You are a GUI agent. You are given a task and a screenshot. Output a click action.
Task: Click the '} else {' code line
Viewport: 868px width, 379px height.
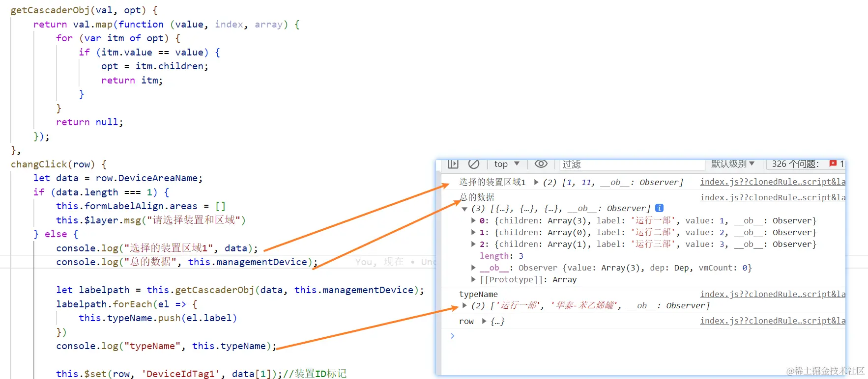tap(56, 234)
